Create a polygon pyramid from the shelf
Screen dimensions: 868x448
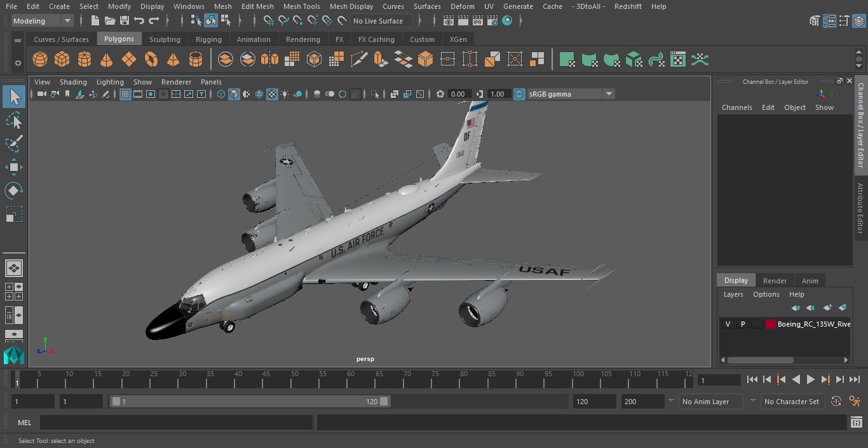[173, 60]
